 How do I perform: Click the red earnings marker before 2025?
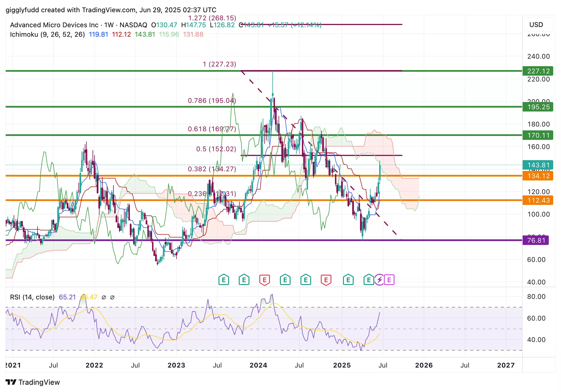[326, 280]
